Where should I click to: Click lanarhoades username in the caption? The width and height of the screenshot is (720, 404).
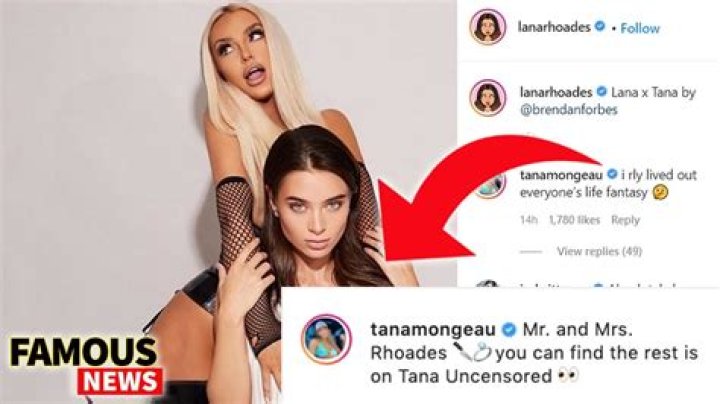pyautogui.click(x=556, y=92)
